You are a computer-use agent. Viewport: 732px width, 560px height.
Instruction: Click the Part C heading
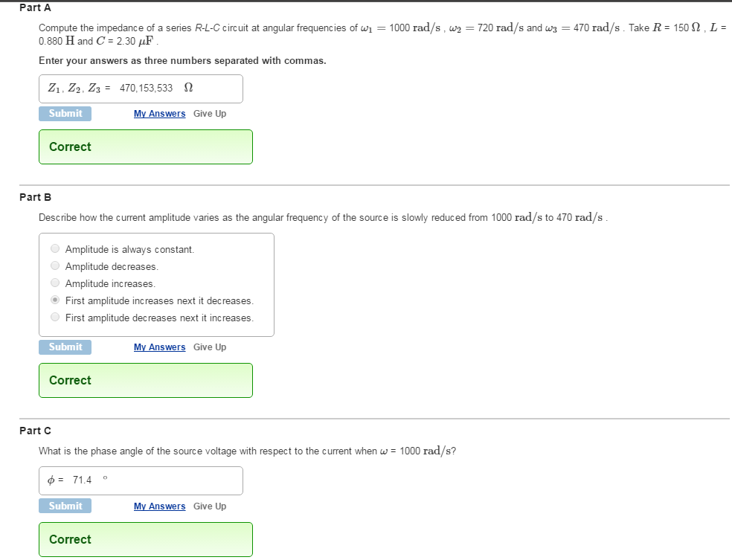coord(36,431)
